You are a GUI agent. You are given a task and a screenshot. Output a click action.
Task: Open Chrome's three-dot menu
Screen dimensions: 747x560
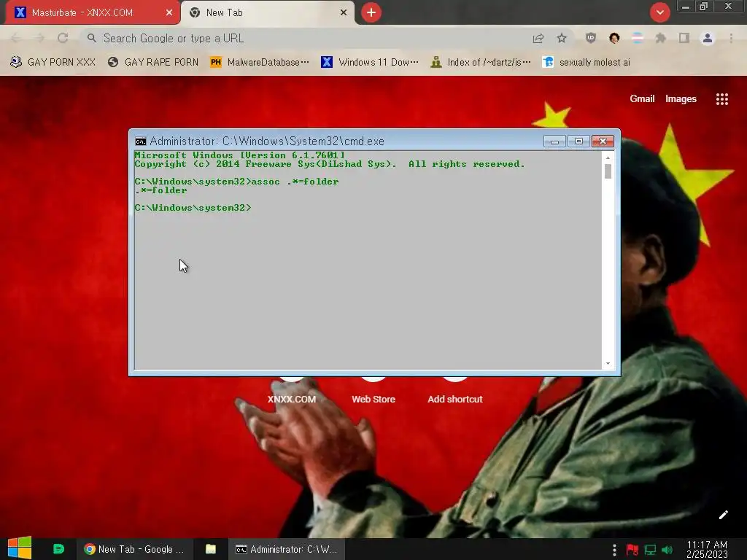point(731,38)
